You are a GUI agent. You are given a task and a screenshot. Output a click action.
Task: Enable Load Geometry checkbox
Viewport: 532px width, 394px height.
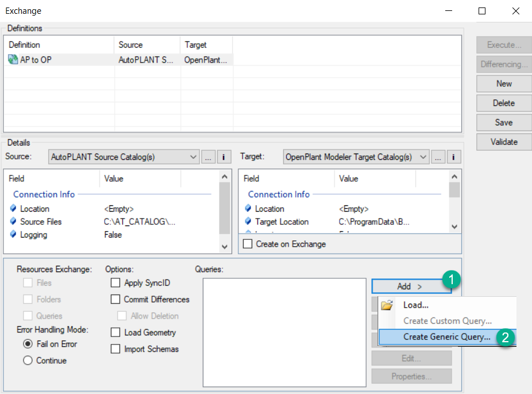tap(115, 332)
